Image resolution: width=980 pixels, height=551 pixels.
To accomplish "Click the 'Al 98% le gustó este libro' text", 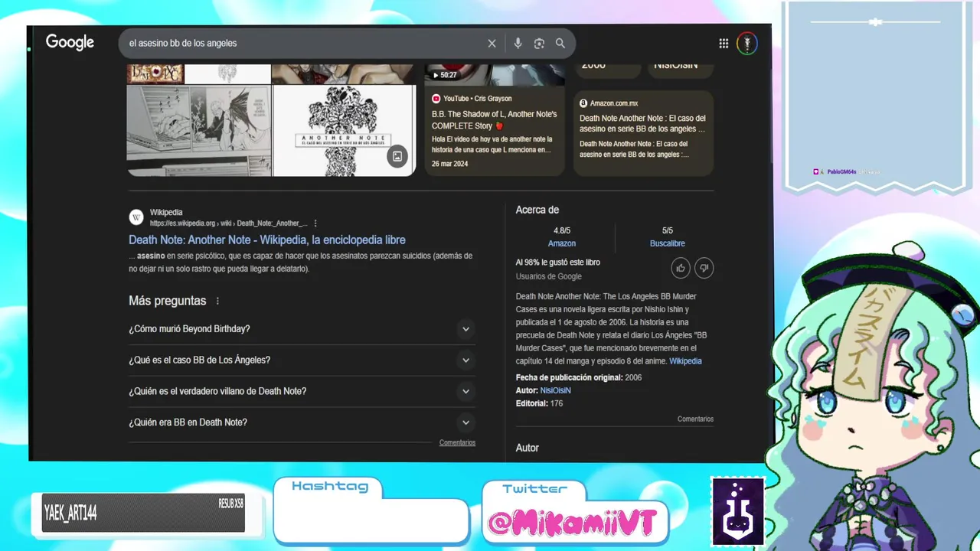I will (x=558, y=262).
